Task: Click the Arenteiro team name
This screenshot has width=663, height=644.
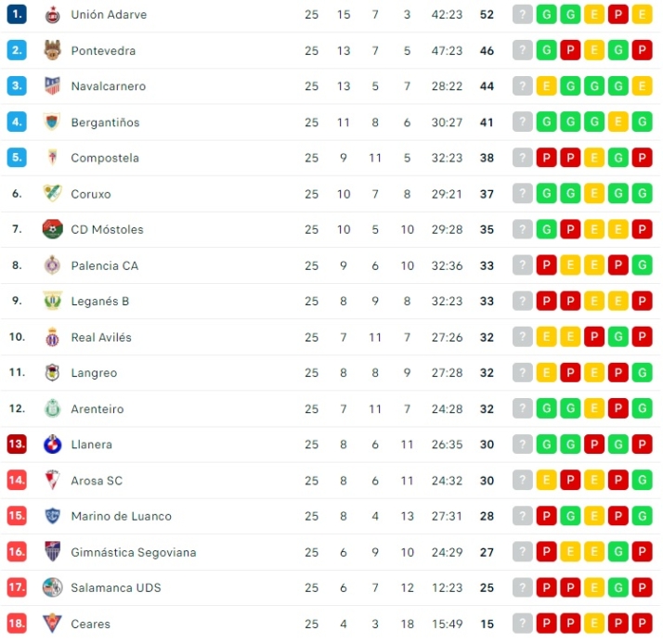Action: tap(97, 408)
